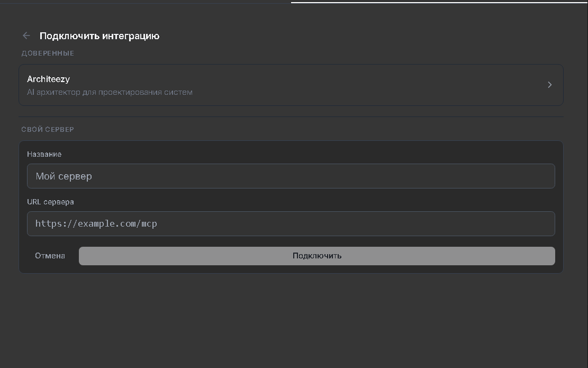The height and width of the screenshot is (368, 588).
Task: Click the 'AI архитектор для проектирования систем' description
Action: 110,92
